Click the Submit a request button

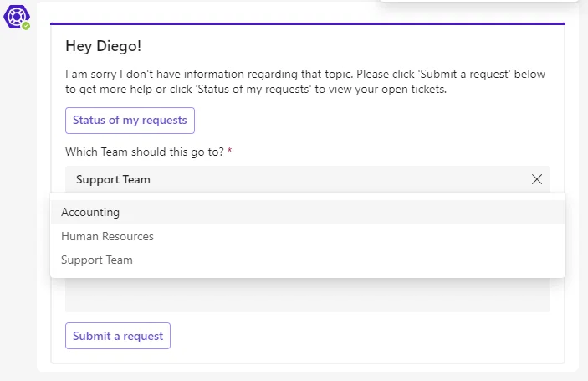[x=118, y=336]
